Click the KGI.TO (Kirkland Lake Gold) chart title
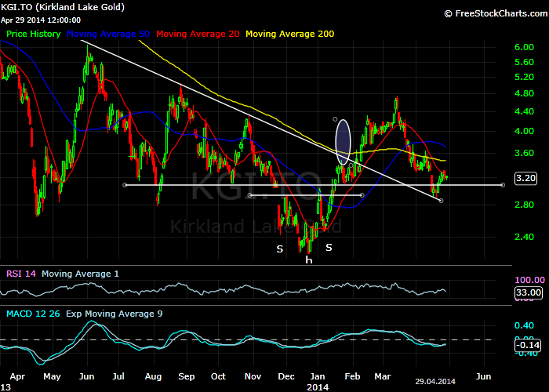549x392 pixels. (63, 7)
